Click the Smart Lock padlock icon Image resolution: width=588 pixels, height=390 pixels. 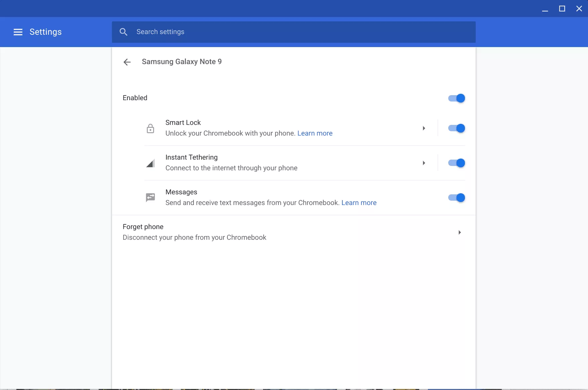coord(150,129)
